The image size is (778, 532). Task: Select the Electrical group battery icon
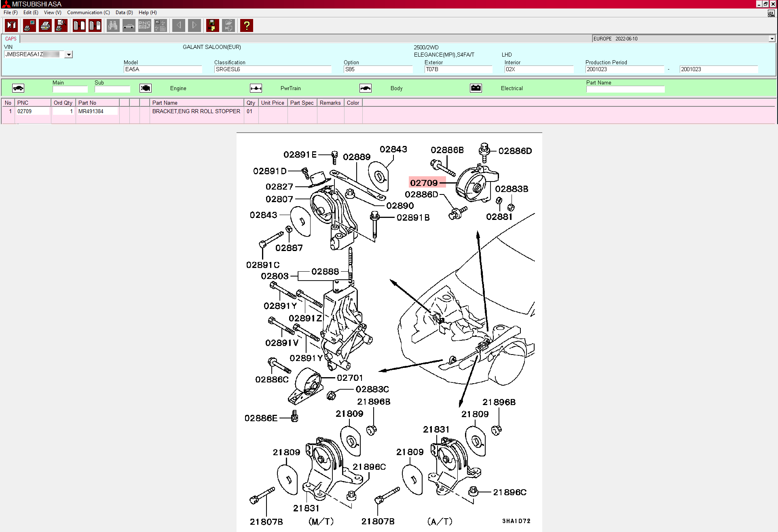[x=476, y=88]
